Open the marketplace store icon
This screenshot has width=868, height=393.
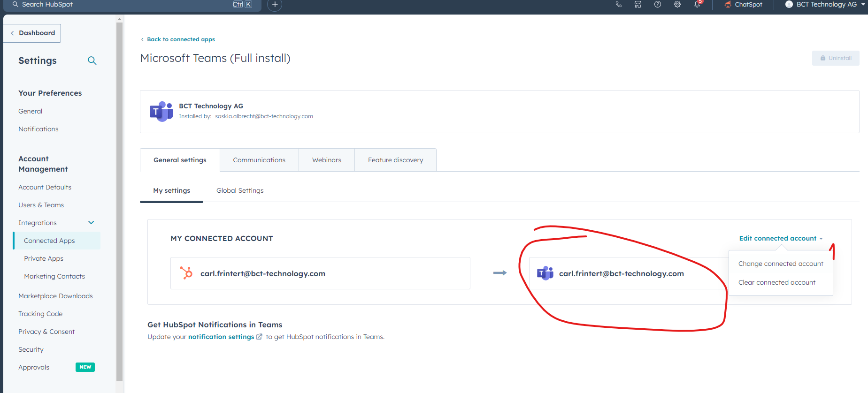(638, 5)
